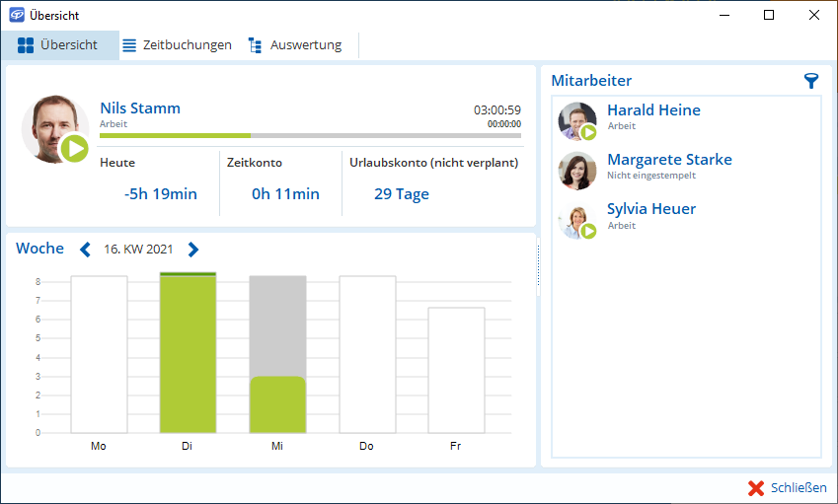Go to previous week with left arrow
The height and width of the screenshot is (504, 838).
[x=85, y=250]
